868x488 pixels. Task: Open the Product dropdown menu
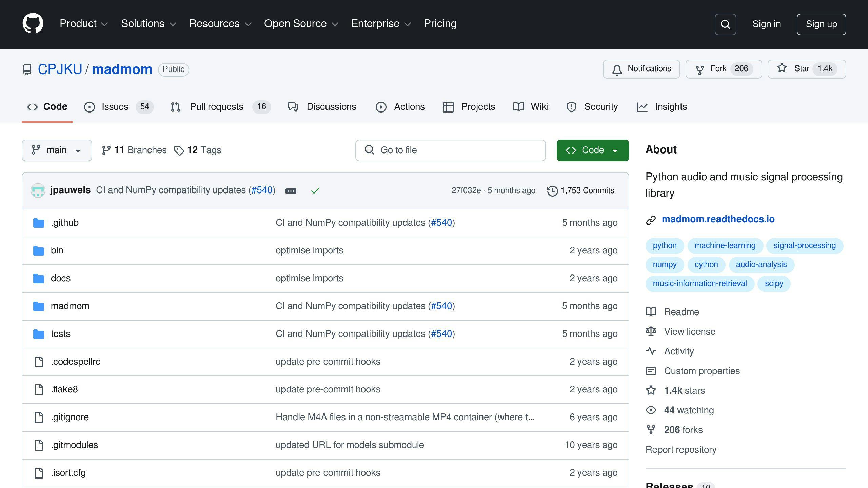(84, 24)
